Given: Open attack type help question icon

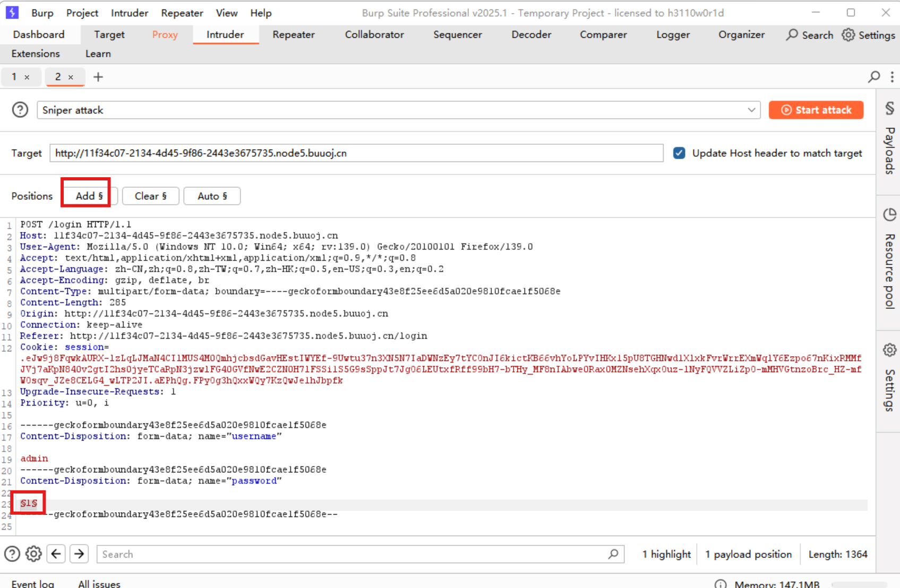Looking at the screenshot, I should click(x=20, y=110).
